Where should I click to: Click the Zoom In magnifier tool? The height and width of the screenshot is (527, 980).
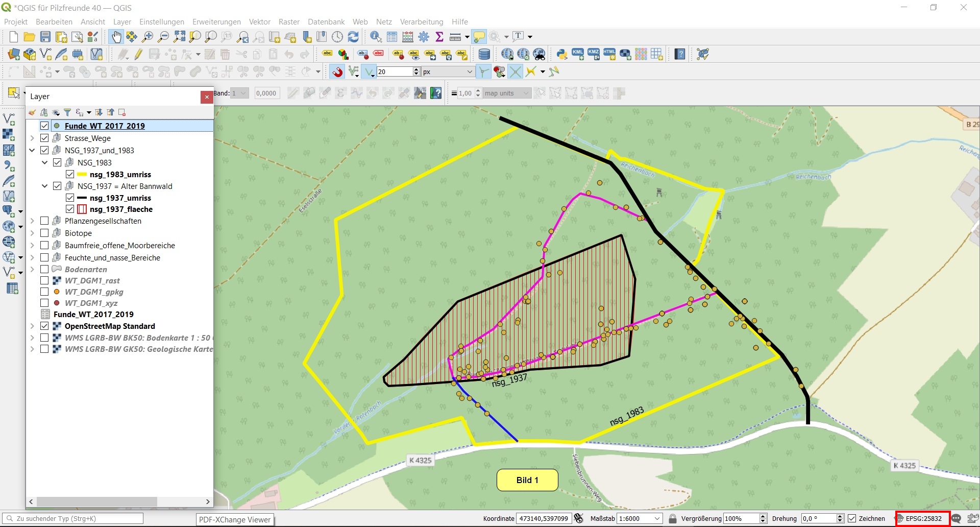click(x=148, y=37)
